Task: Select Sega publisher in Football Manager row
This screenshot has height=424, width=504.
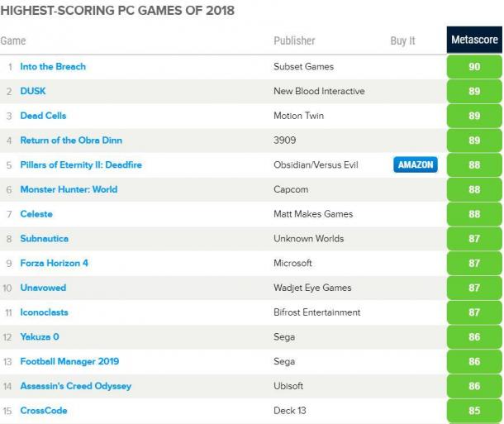Action: pos(284,361)
